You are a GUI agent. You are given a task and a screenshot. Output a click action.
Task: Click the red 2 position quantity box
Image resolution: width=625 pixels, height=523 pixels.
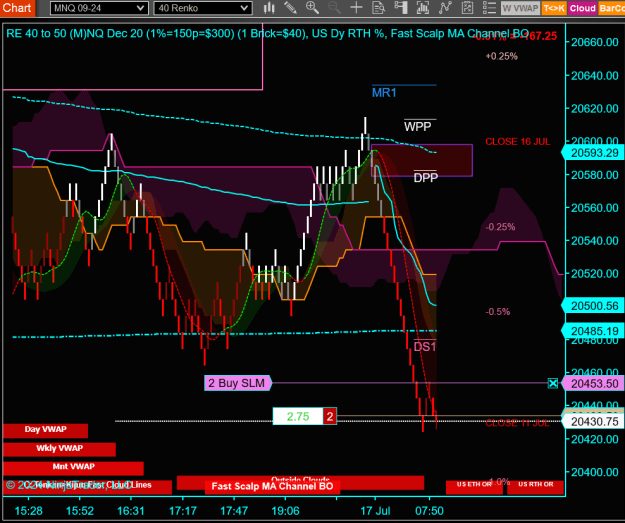point(330,417)
